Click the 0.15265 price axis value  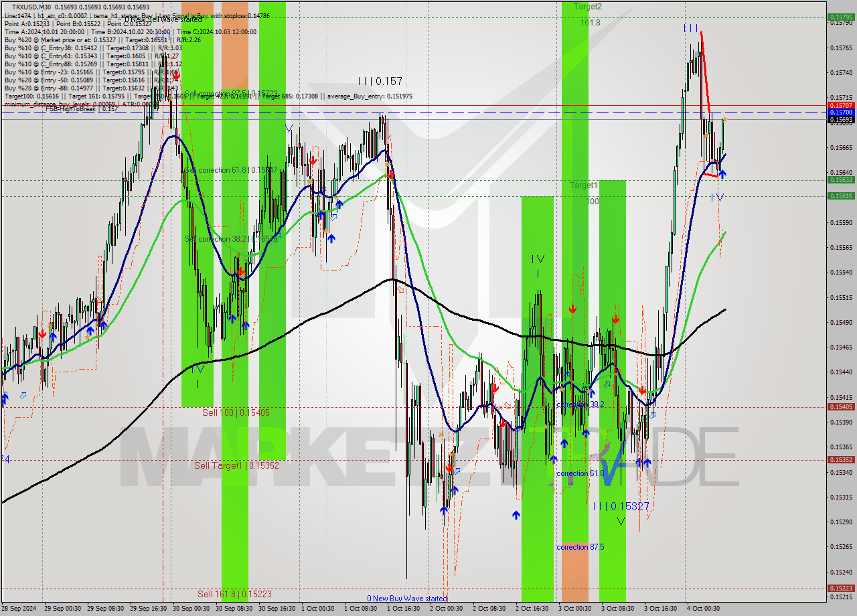point(841,546)
